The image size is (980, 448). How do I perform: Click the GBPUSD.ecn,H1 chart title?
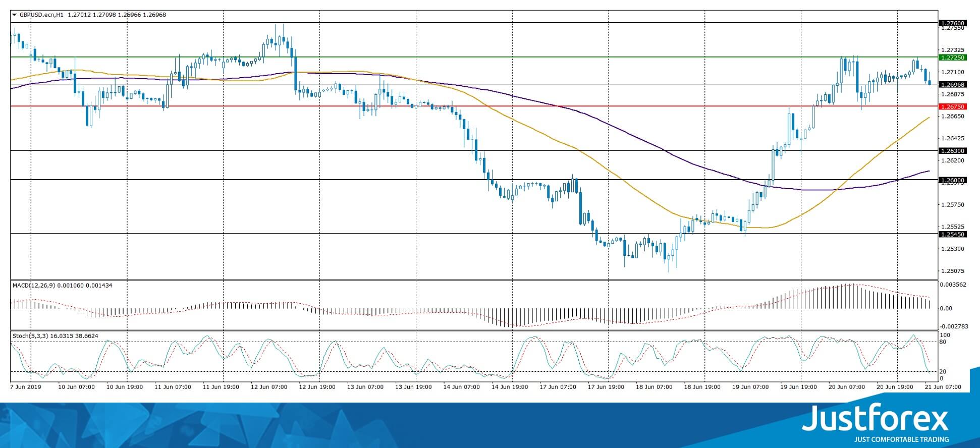[x=41, y=15]
